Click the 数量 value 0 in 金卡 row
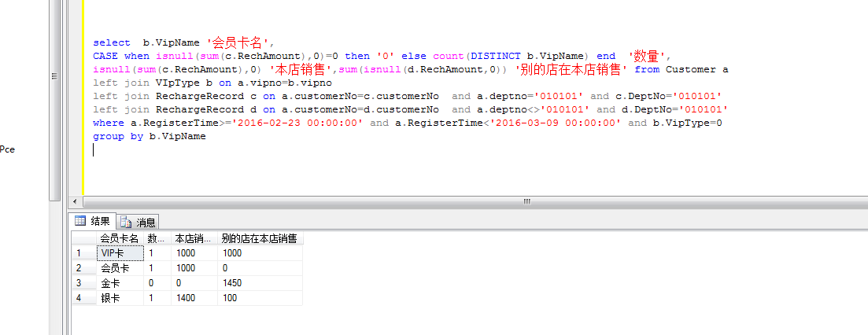This screenshot has height=335, width=868. (157, 283)
